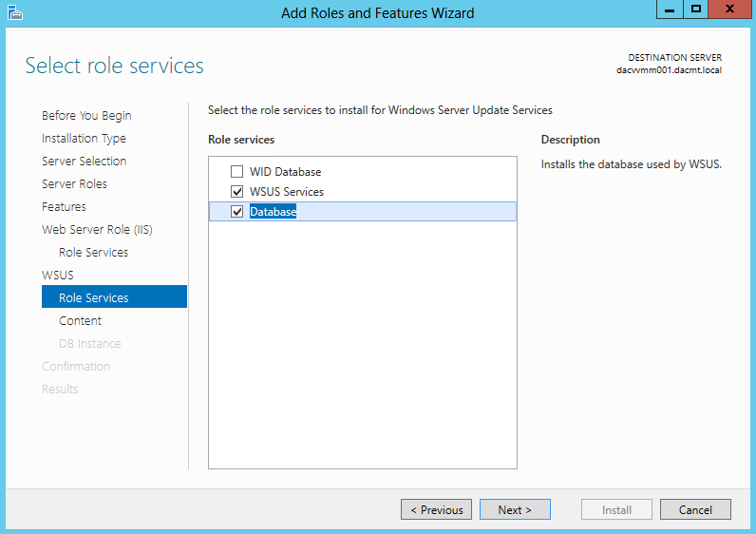Open Role Services under Web Server Role
Screen dimensions: 756x534
point(93,253)
